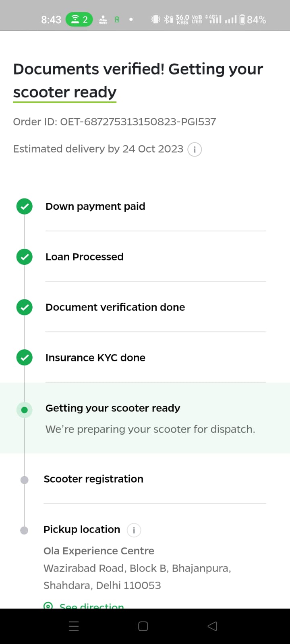This screenshot has width=290, height=644.
Task: Tap the Wi-Fi hotspot indicator in status bar
Action: tap(79, 19)
